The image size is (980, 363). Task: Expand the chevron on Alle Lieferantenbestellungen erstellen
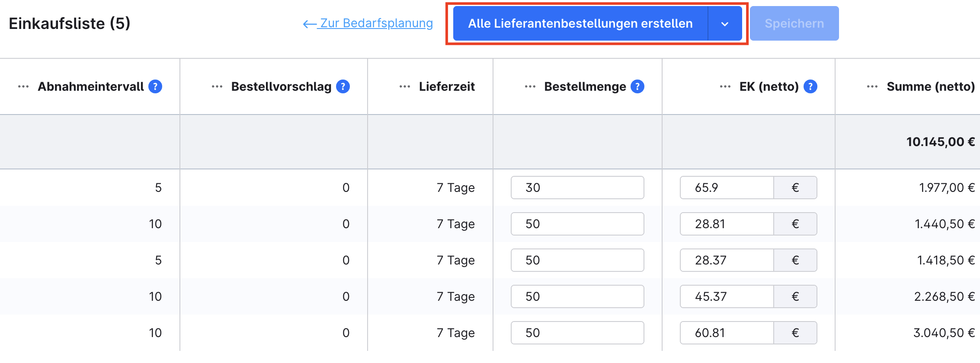coord(724,23)
